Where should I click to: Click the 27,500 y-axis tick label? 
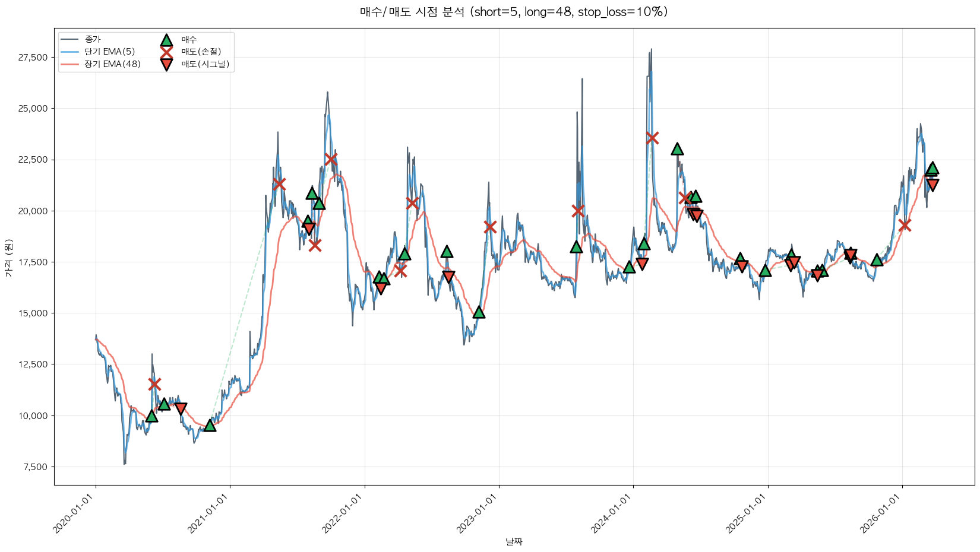point(33,58)
